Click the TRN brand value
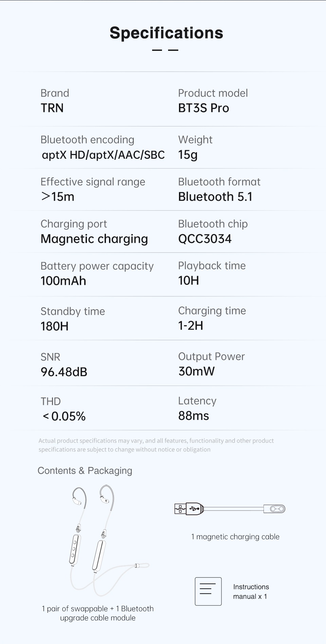The width and height of the screenshot is (326, 644). 52,108
